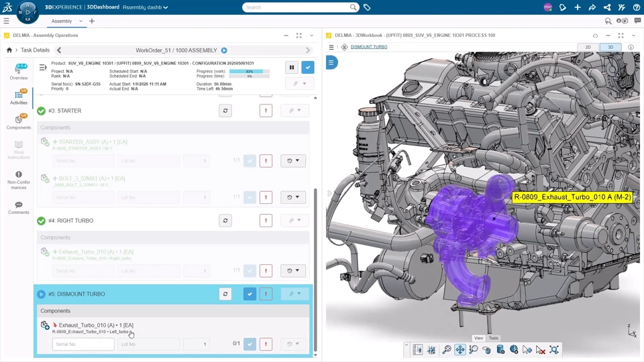Open the 3DWorkbook information icon
644x362 pixels.
(x=631, y=47)
